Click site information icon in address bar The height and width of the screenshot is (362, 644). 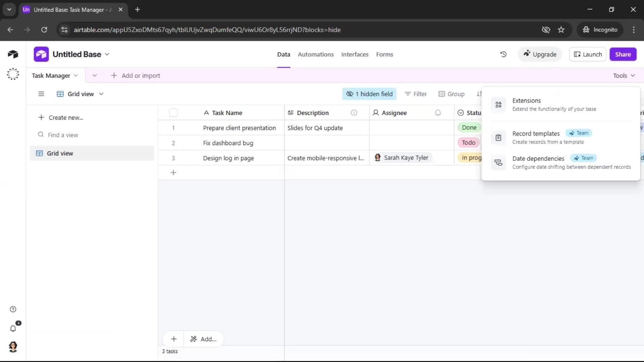click(64, 30)
